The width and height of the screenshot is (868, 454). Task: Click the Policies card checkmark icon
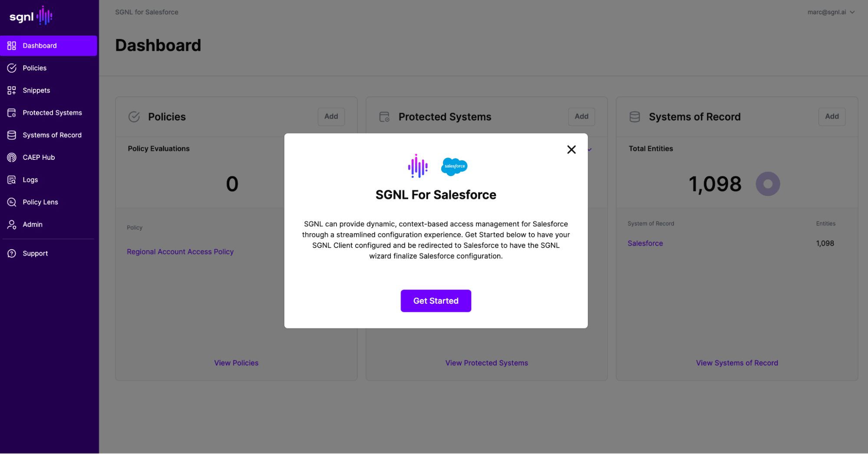point(134,117)
